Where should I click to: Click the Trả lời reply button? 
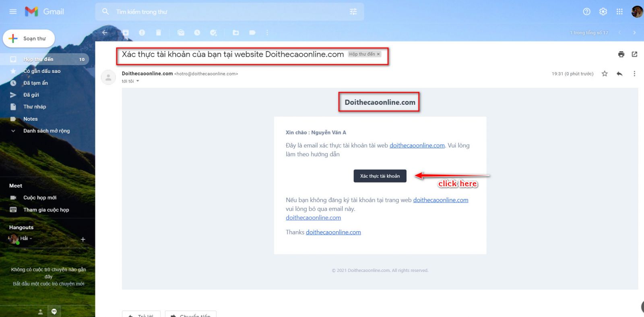point(141,314)
